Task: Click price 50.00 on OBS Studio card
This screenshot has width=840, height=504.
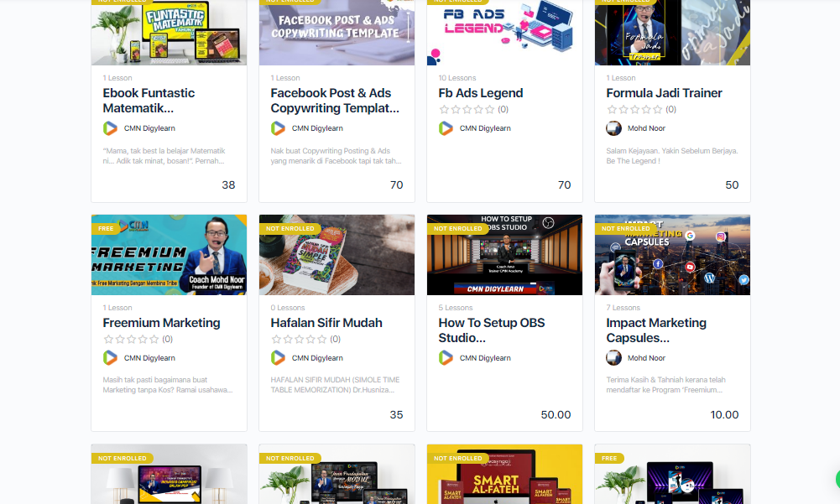Action: tap(556, 414)
